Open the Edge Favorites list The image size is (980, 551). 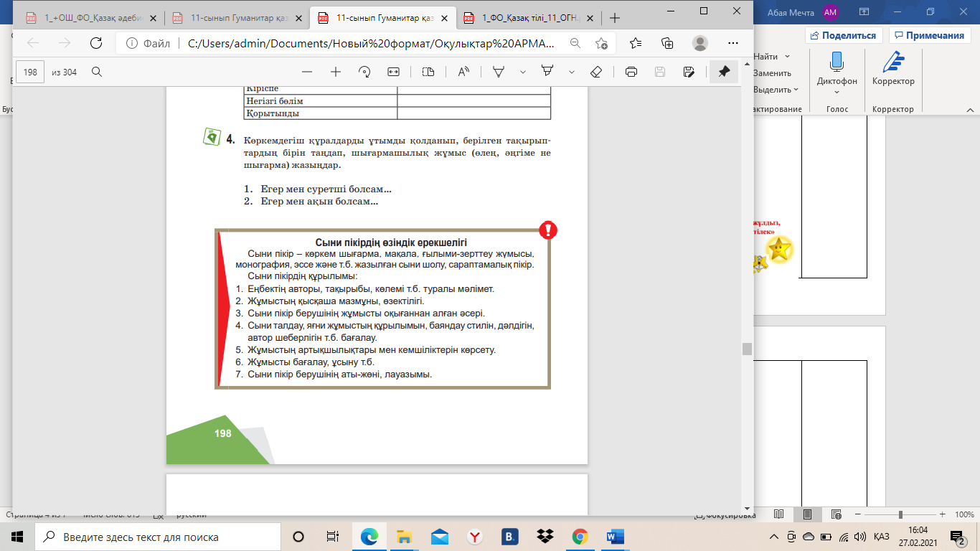pos(635,43)
